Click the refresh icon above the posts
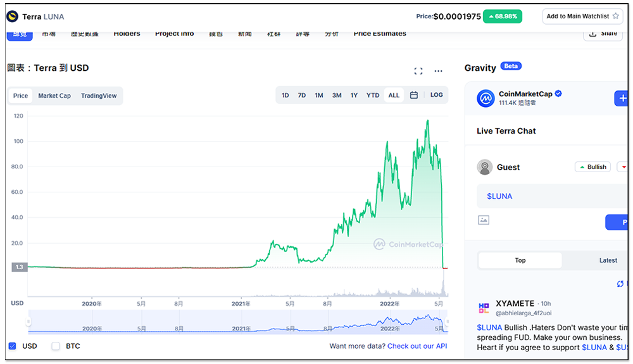The width and height of the screenshot is (633, 364). pos(620,284)
